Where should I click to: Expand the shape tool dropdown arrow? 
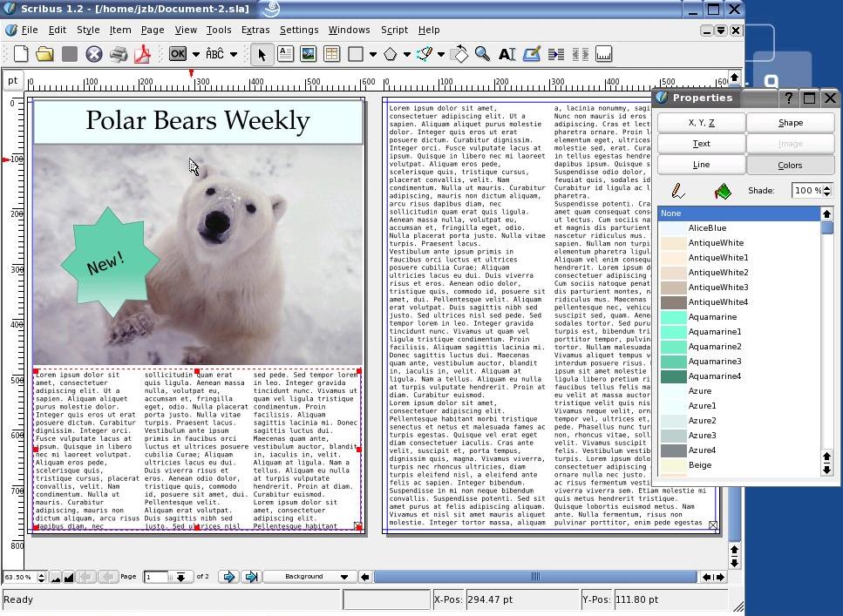pos(372,54)
